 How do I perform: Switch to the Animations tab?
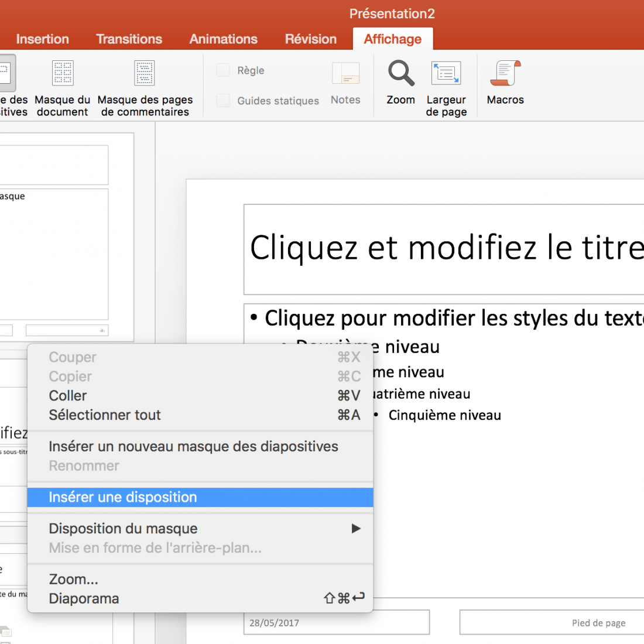(224, 39)
